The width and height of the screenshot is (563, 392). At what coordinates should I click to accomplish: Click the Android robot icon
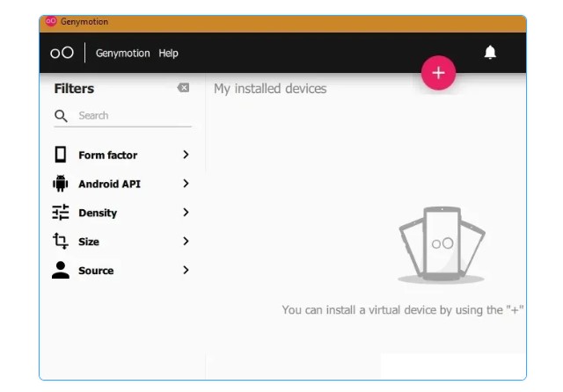[61, 184]
